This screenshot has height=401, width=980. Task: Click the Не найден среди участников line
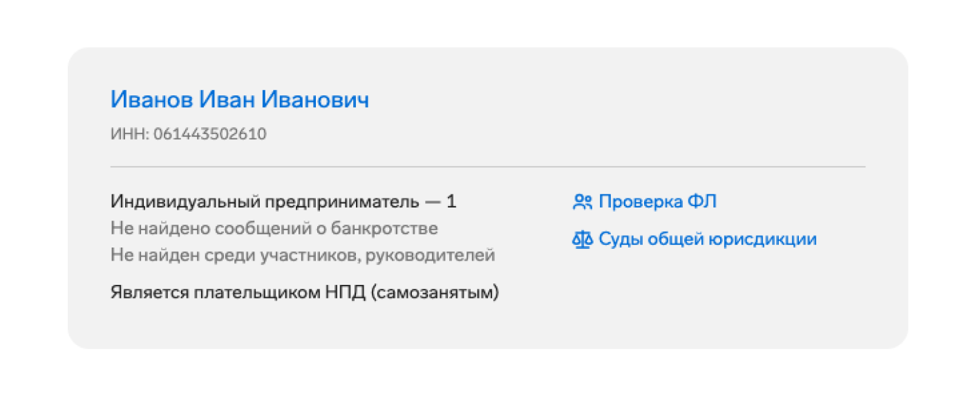pyautogui.click(x=302, y=255)
